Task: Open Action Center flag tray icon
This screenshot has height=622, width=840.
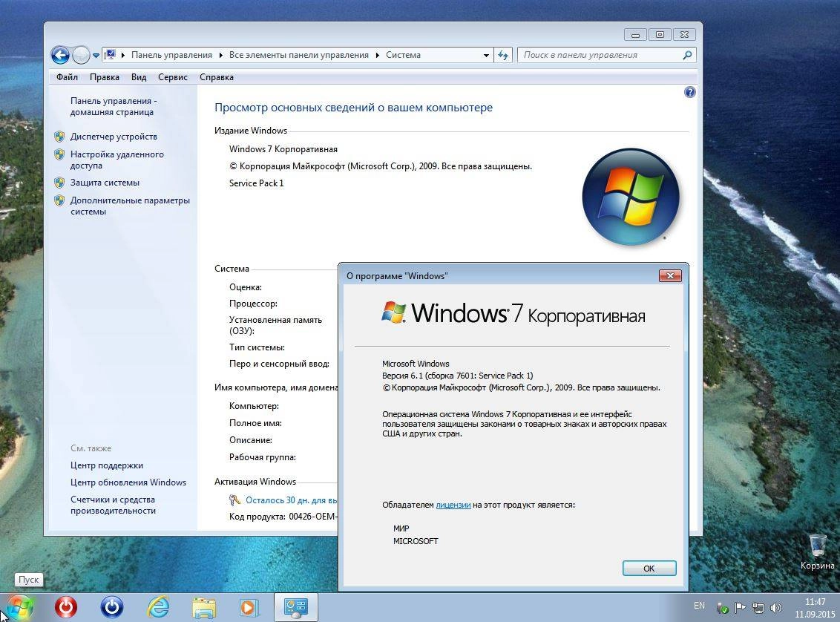Action: click(740, 608)
